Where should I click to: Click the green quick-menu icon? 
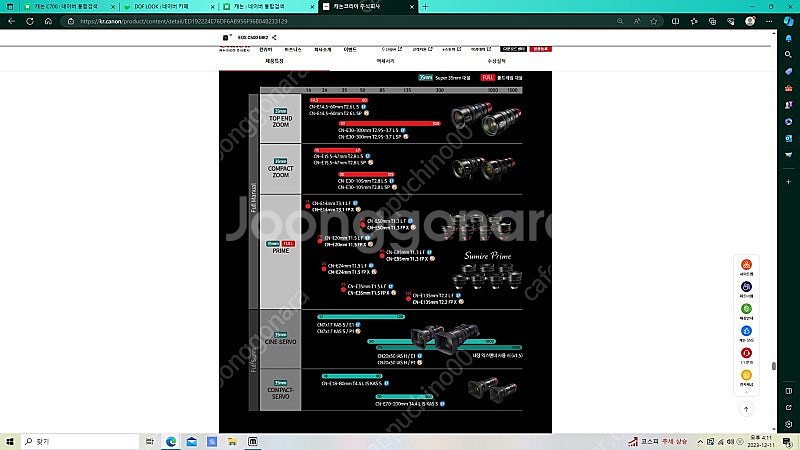[746, 309]
